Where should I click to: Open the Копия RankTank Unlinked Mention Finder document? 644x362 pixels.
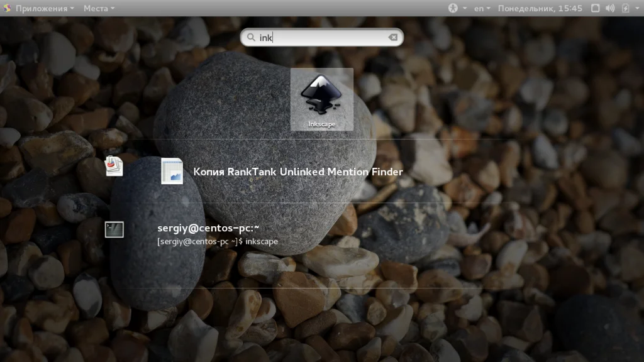coord(298,172)
